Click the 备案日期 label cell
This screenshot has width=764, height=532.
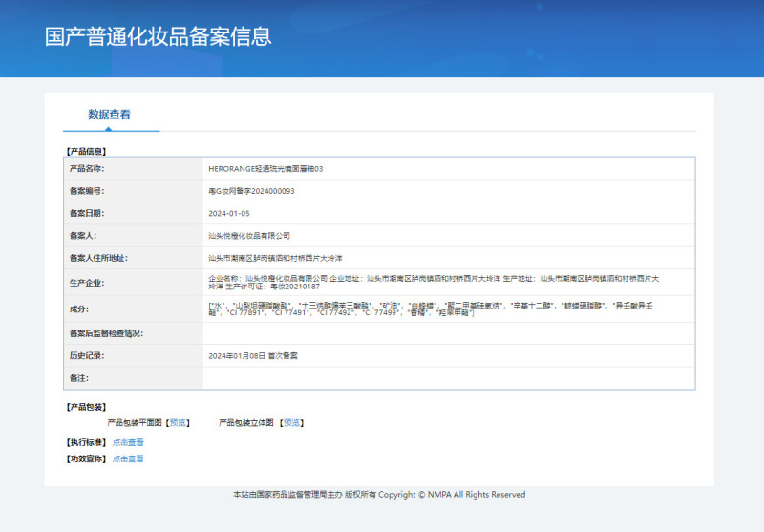[x=134, y=213]
